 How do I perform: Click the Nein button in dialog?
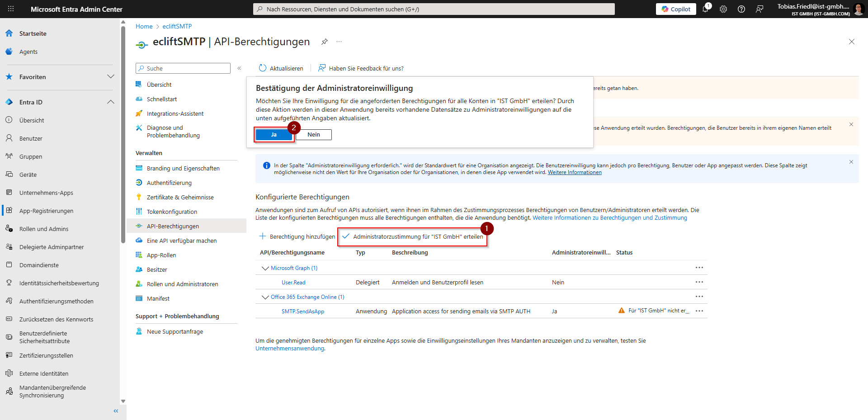click(x=314, y=135)
